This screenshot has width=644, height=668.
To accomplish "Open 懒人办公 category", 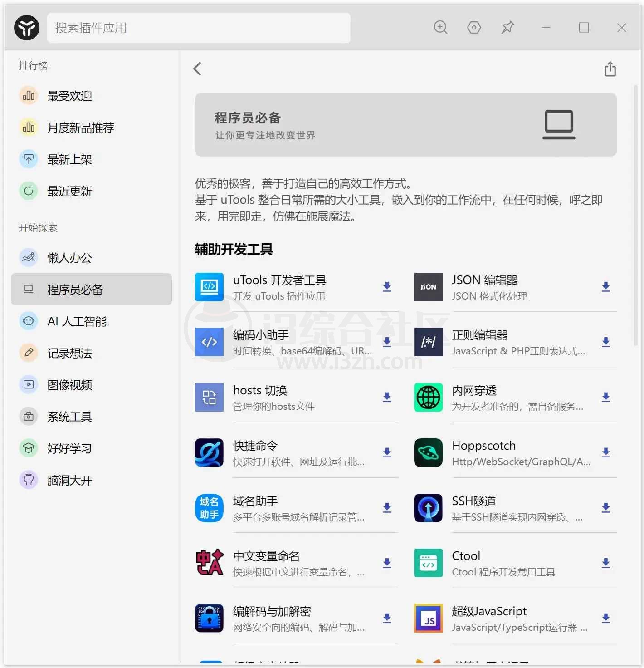I will coord(91,258).
